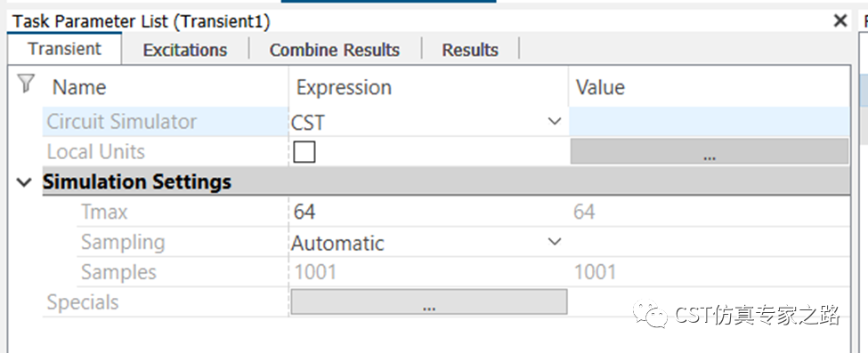Edit the Tmax expression field

[x=428, y=212]
